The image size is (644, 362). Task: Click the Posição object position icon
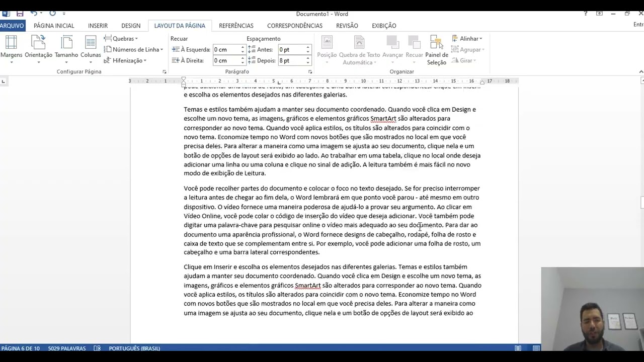(x=327, y=42)
